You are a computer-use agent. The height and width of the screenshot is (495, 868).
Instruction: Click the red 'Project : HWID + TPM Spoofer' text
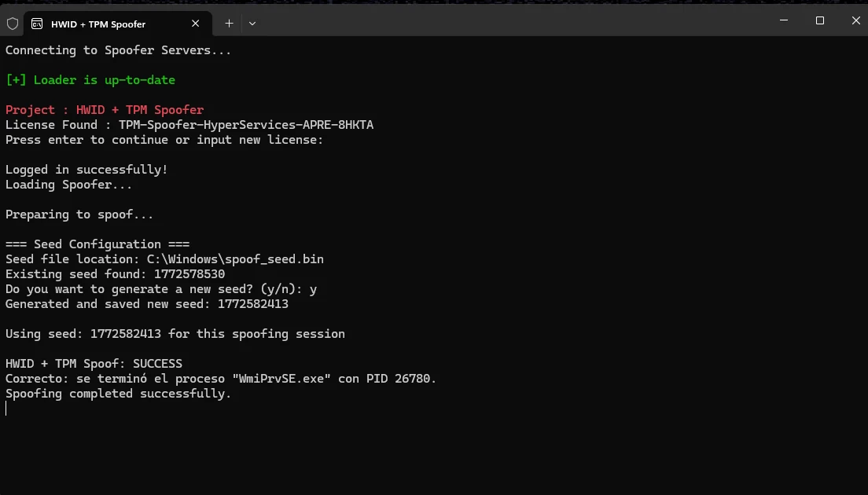pyautogui.click(x=105, y=110)
